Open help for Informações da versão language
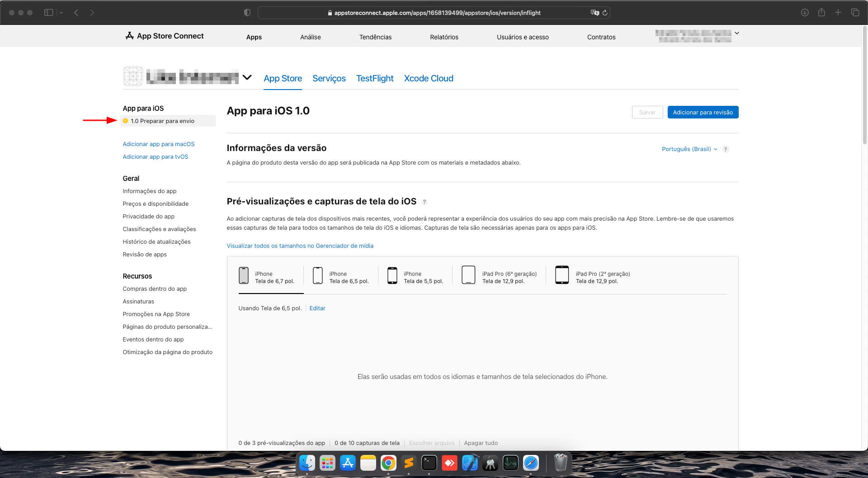This screenshot has height=478, width=868. pos(726,150)
